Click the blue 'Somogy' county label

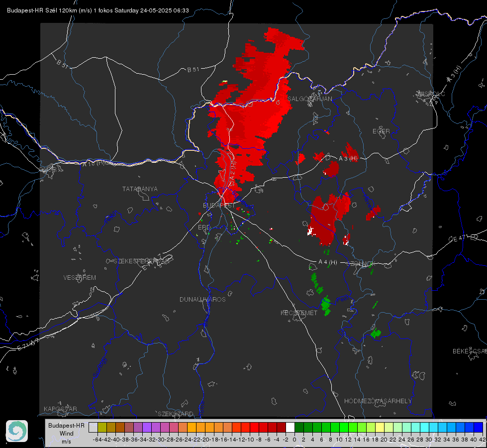[x=99, y=367]
